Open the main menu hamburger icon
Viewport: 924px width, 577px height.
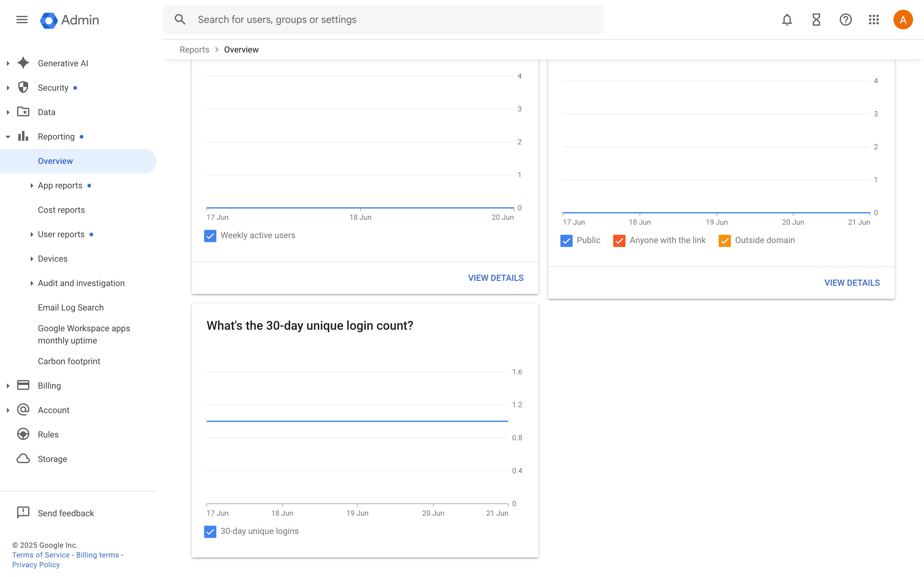point(22,20)
